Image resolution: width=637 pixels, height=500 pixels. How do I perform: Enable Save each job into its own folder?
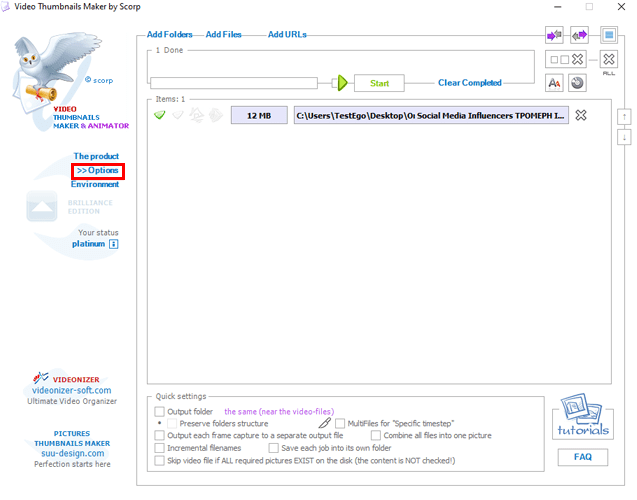pos(273,448)
